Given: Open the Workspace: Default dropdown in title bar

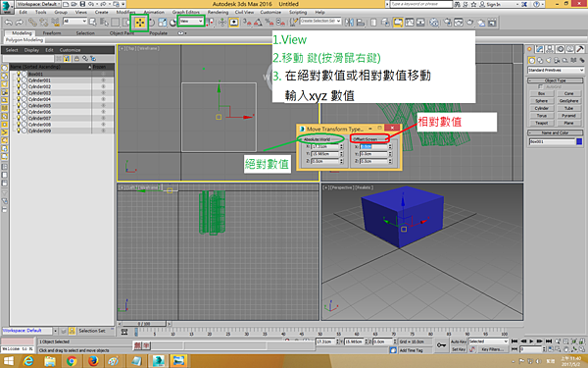Looking at the screenshot, I should (38, 4).
